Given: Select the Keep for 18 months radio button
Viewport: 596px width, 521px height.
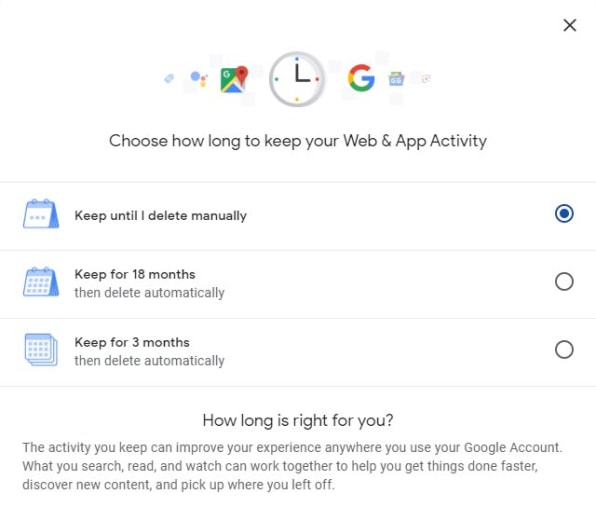Looking at the screenshot, I should 564,282.
